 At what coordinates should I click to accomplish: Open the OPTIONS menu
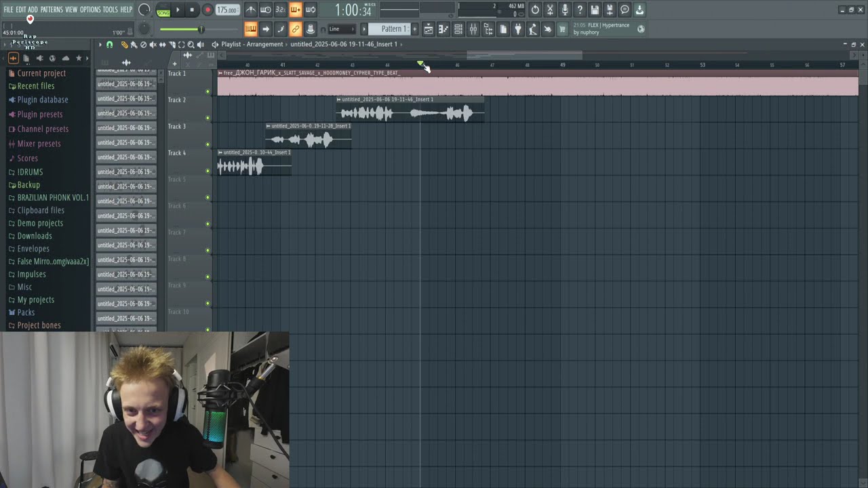[x=90, y=9]
